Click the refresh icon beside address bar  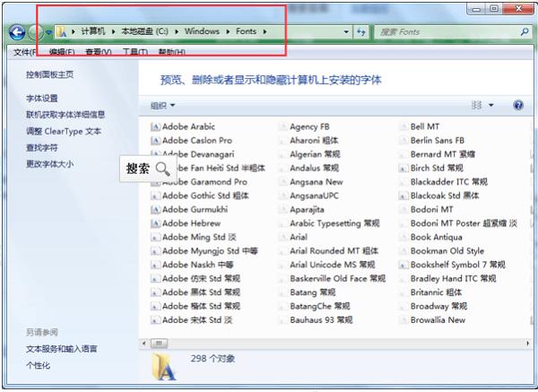(x=361, y=32)
